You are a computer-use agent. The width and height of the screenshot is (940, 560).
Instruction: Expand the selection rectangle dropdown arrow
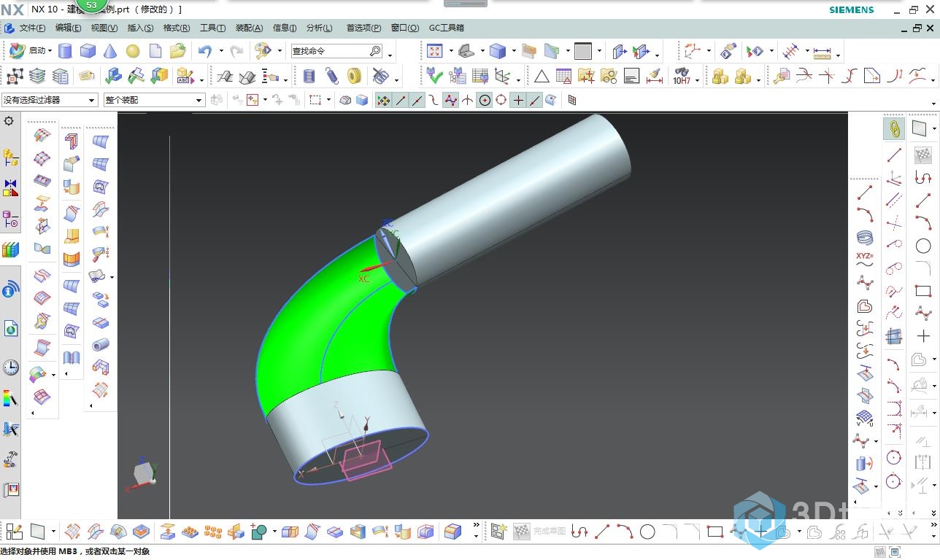click(328, 100)
